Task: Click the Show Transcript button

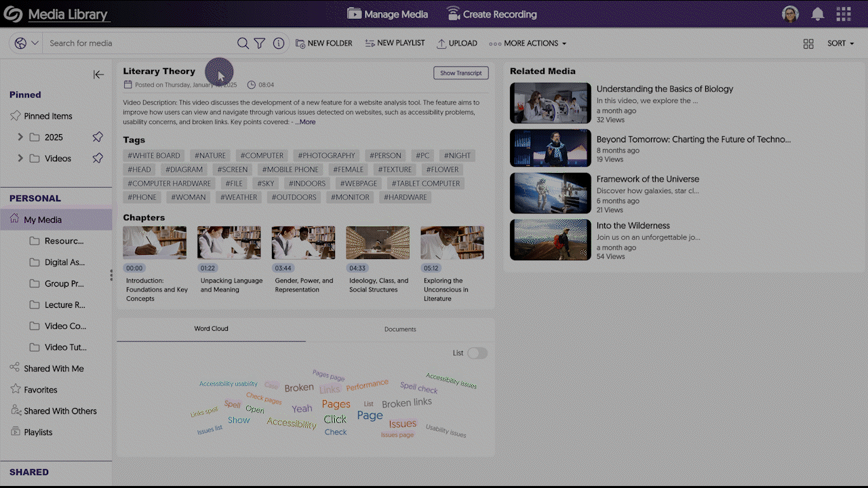Action: 460,73
